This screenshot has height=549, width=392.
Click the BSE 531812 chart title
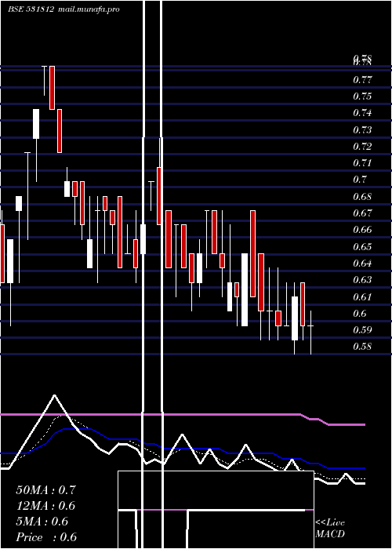tap(31, 9)
